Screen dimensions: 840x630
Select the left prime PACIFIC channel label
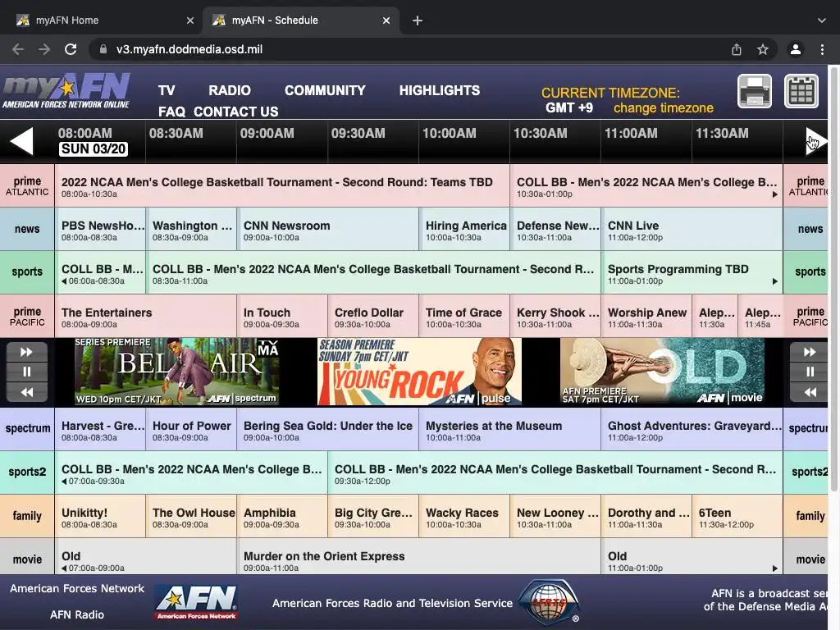(27, 316)
